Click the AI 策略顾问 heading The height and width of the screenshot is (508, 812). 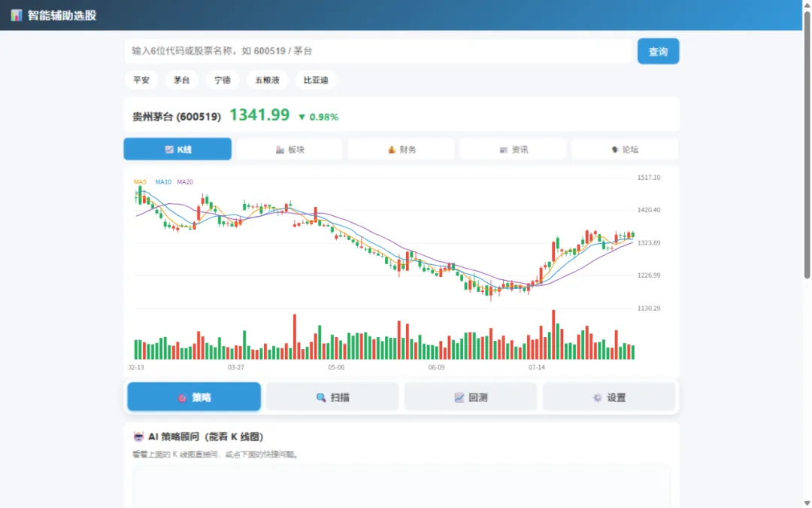coord(206,437)
